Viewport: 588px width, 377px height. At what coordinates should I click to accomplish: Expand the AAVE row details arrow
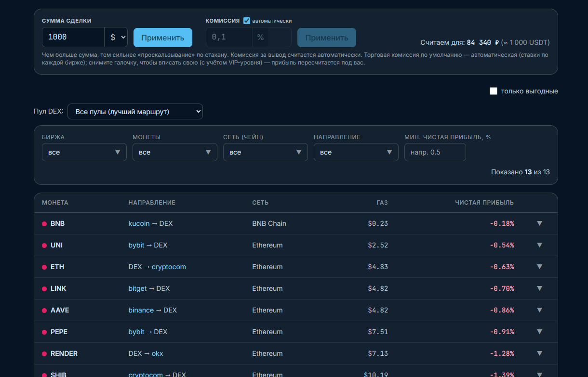(x=539, y=310)
